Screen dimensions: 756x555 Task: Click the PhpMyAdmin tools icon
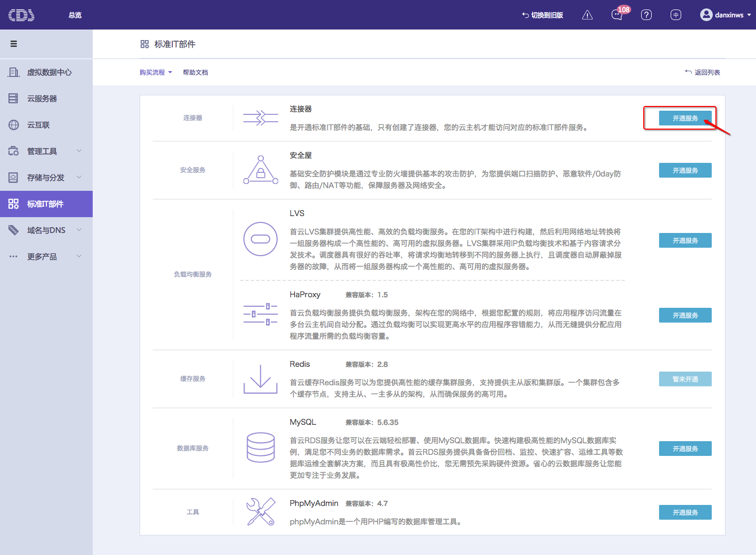pos(260,512)
